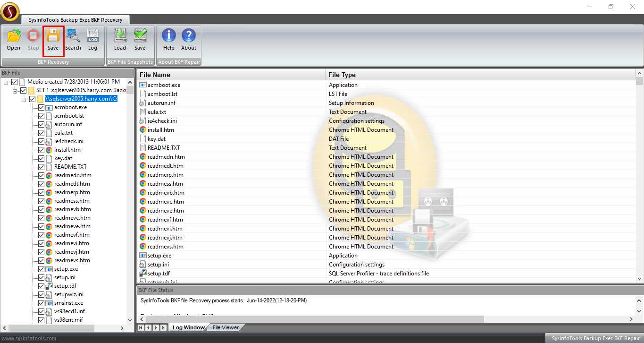Select eula.txt in the file list
Screen dimensions: 644x343
click(157, 112)
